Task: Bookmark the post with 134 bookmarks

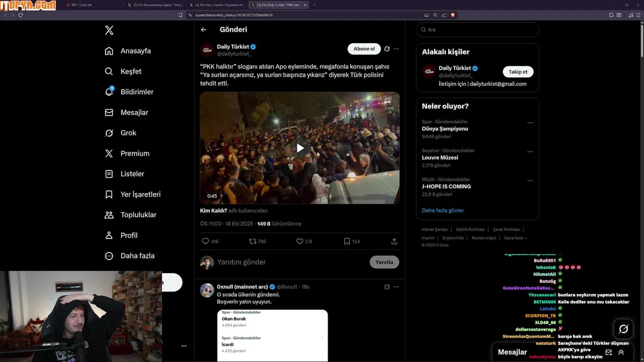Action: coord(347,241)
